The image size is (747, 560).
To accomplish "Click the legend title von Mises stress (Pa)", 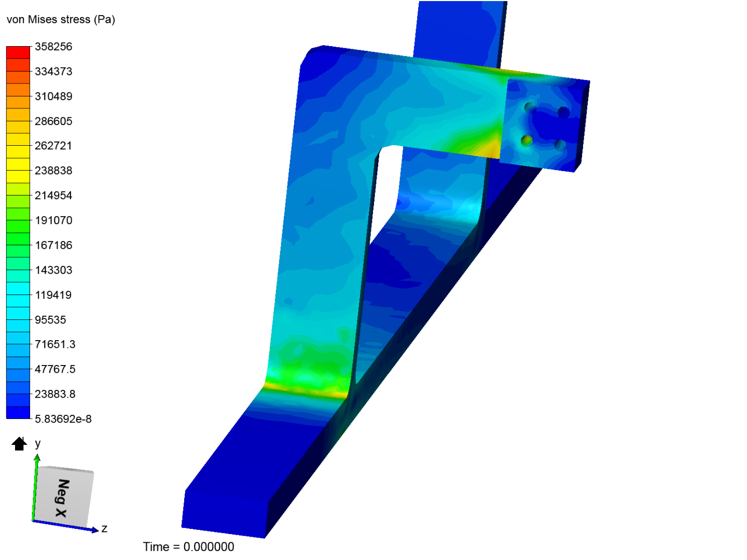I will pyautogui.click(x=61, y=20).
